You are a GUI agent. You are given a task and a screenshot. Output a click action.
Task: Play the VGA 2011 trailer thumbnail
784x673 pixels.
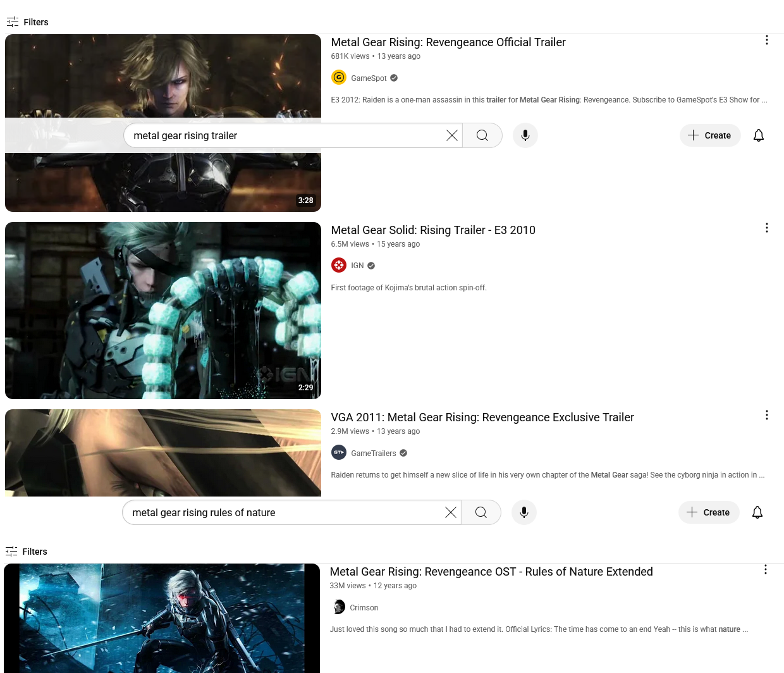(x=163, y=453)
